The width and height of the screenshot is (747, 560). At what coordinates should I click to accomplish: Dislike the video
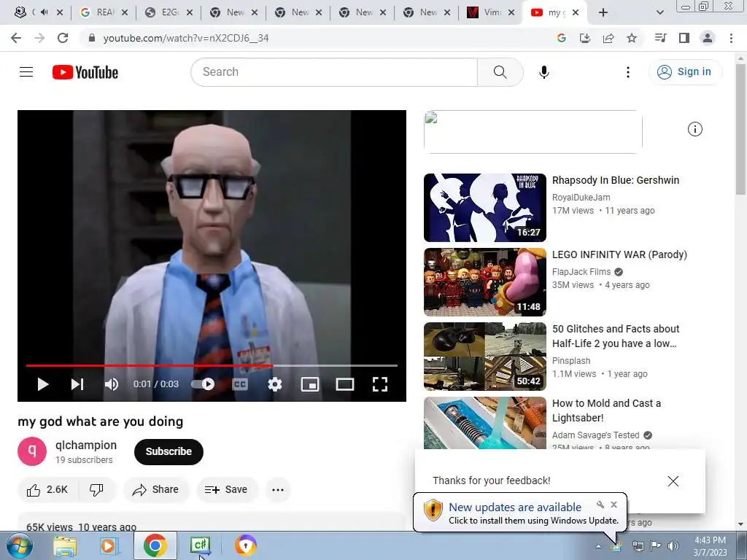point(97,489)
